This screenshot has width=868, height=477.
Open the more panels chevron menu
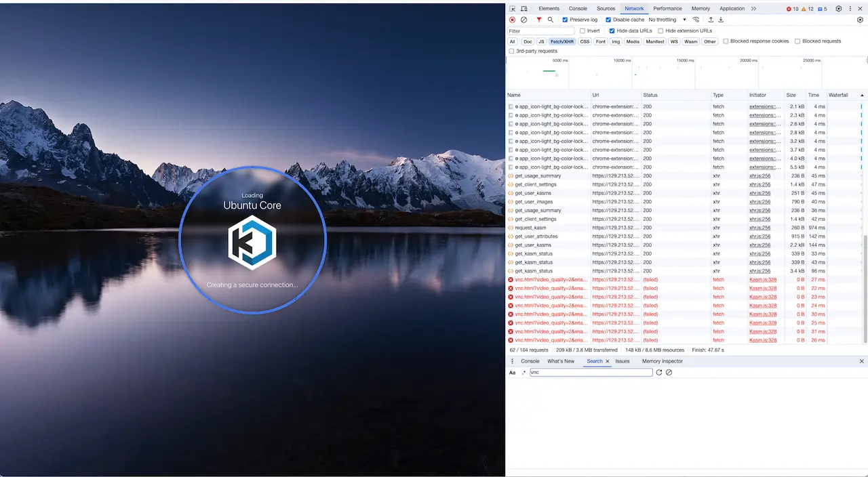click(x=753, y=8)
